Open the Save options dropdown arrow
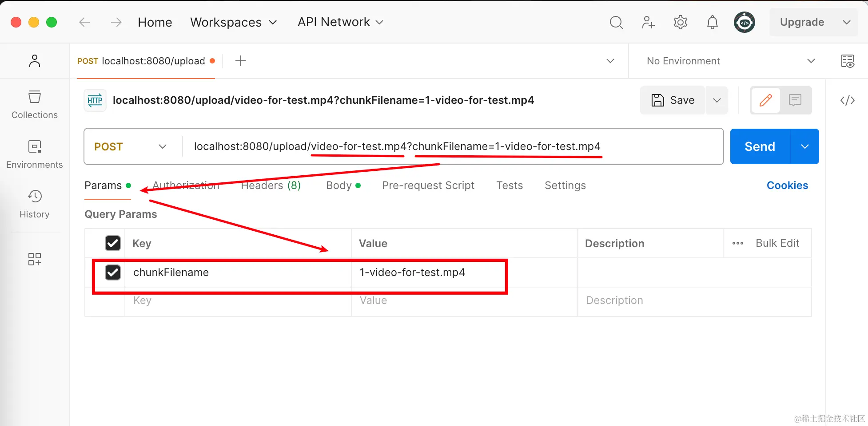 (x=717, y=100)
